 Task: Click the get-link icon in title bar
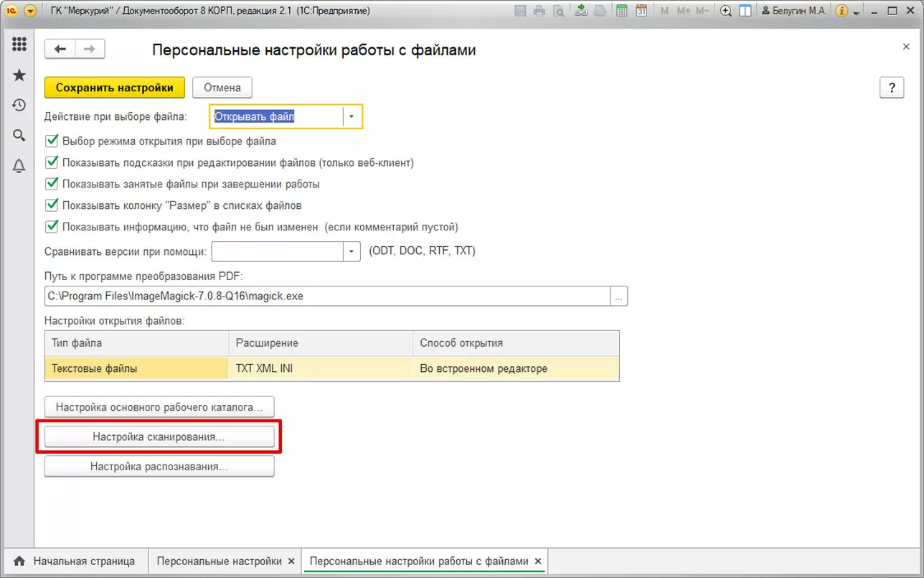(581, 11)
